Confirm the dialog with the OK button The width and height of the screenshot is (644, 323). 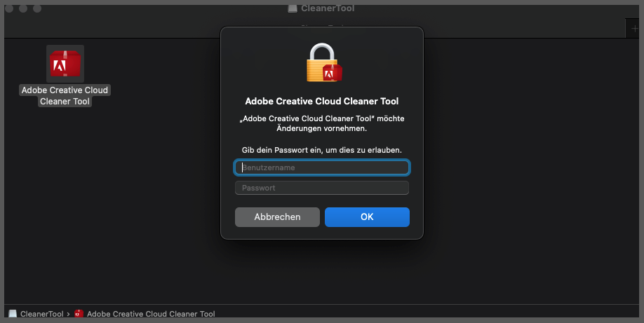[367, 217]
